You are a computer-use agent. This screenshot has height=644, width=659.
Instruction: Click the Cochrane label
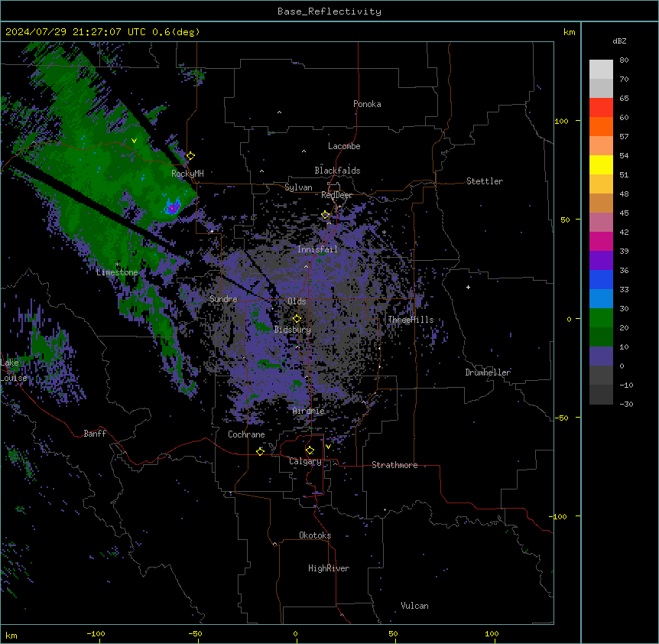point(246,434)
